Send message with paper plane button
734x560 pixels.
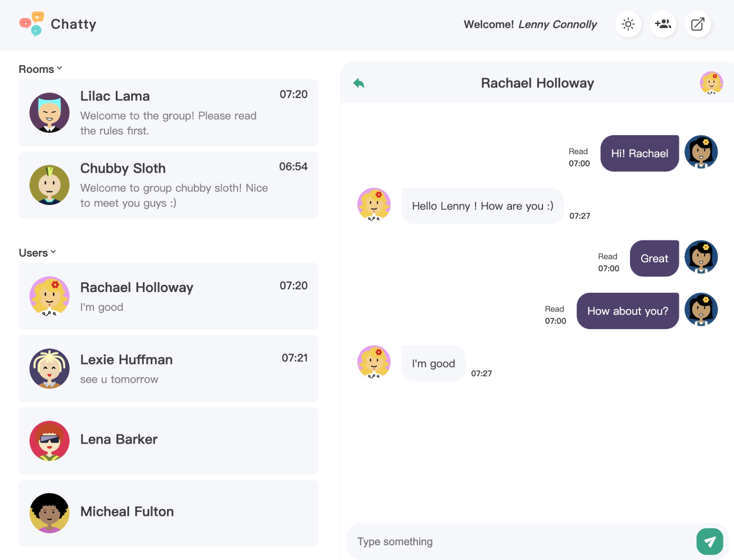(x=710, y=541)
